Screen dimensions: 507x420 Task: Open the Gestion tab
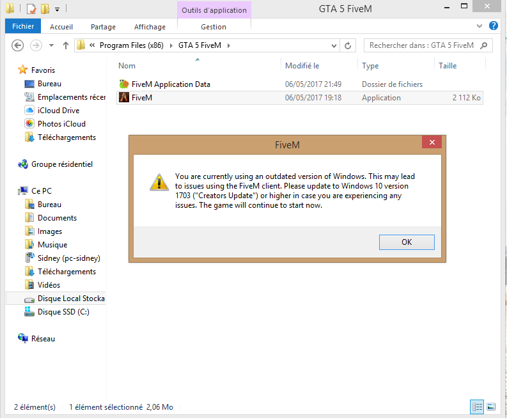(214, 27)
